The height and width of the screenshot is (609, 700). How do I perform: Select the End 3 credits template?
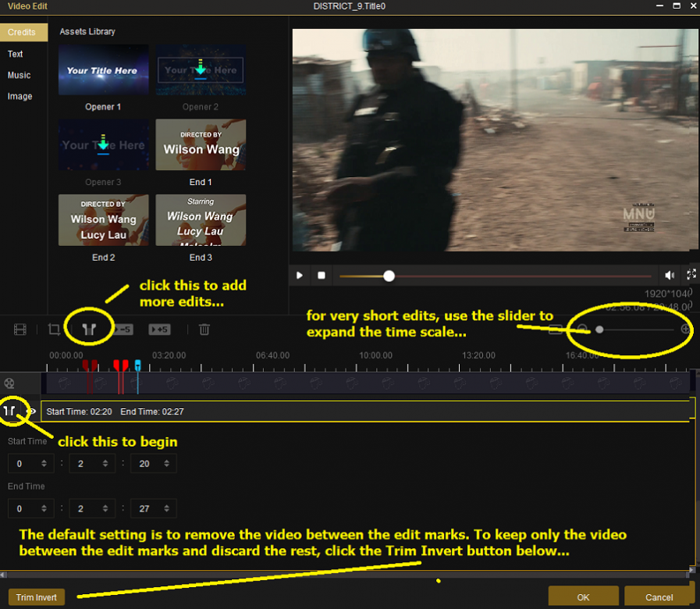tap(201, 220)
